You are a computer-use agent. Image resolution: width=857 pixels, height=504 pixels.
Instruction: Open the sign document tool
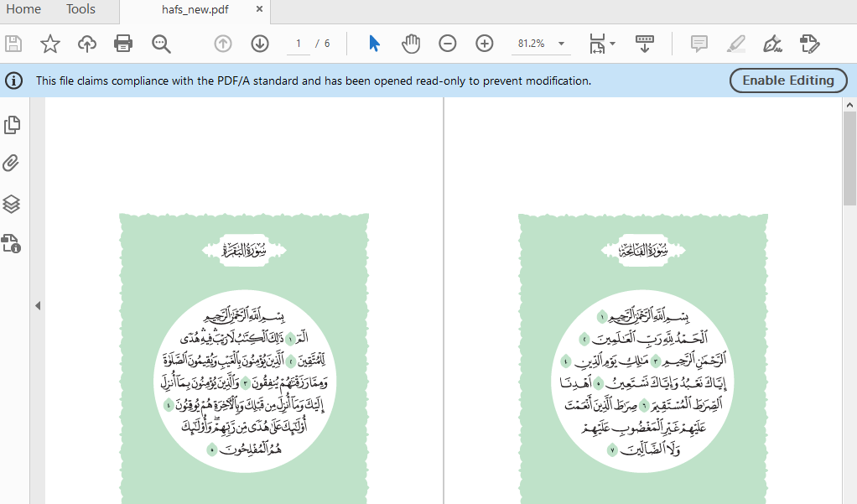pyautogui.click(x=772, y=44)
